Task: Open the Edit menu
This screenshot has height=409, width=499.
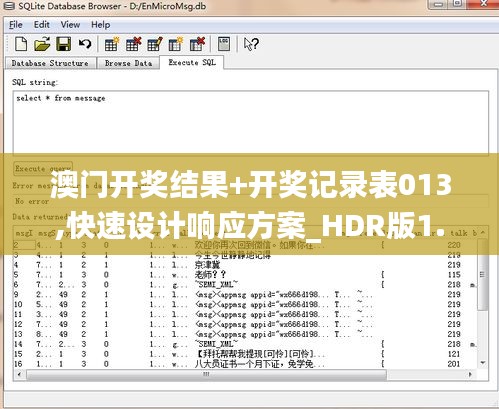Action: coord(42,25)
